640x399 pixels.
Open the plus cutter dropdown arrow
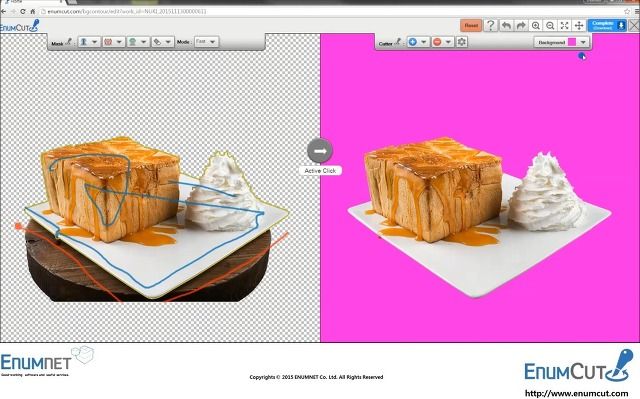(x=424, y=42)
